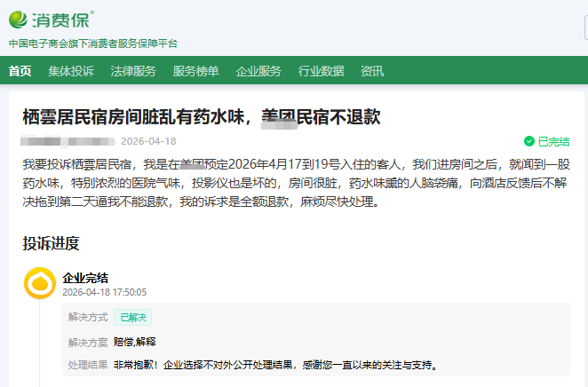Click the 已完结 green checkmark status icon

(529, 141)
